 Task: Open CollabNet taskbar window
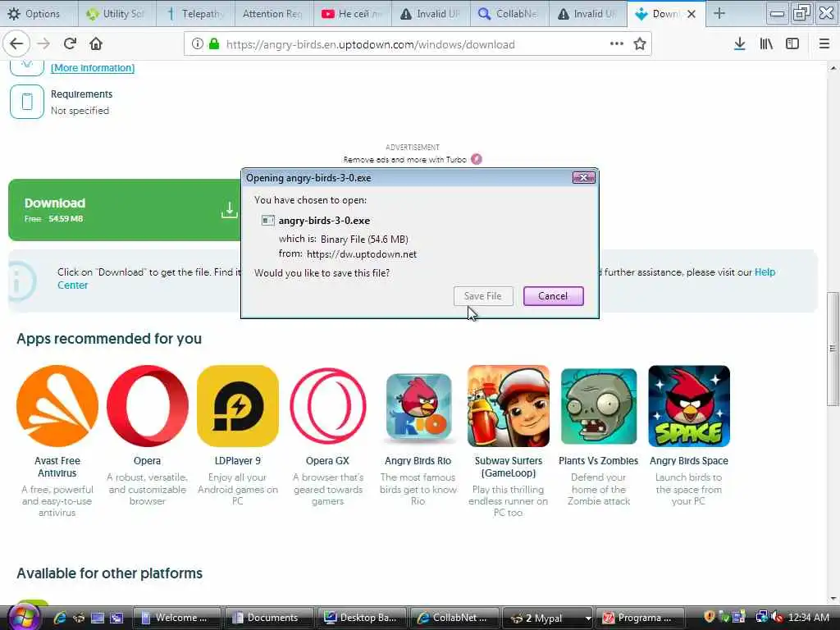454,618
